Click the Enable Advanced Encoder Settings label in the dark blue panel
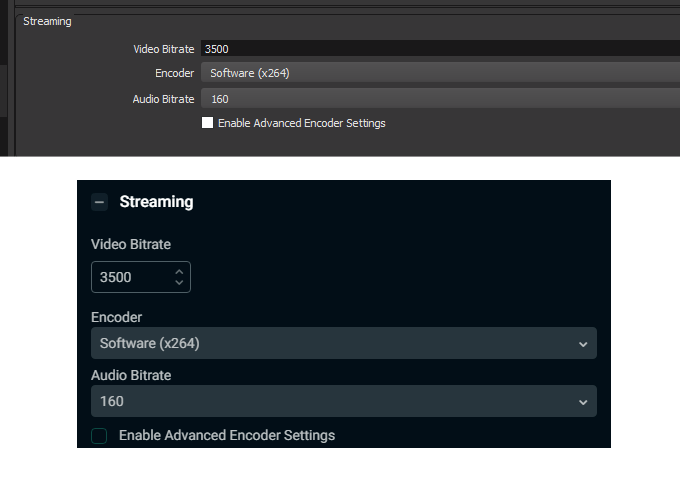The width and height of the screenshot is (680, 480). [x=227, y=436]
